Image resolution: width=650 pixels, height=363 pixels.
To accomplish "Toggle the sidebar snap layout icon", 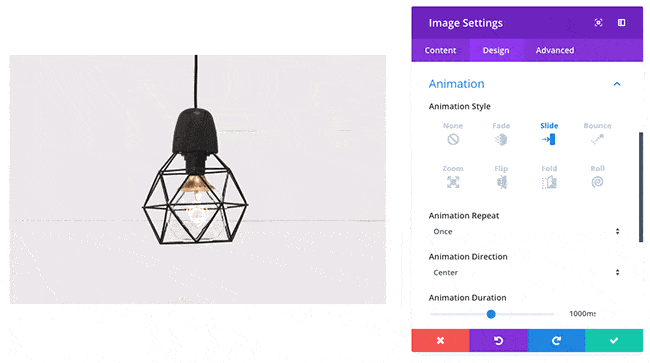I will pyautogui.click(x=621, y=23).
